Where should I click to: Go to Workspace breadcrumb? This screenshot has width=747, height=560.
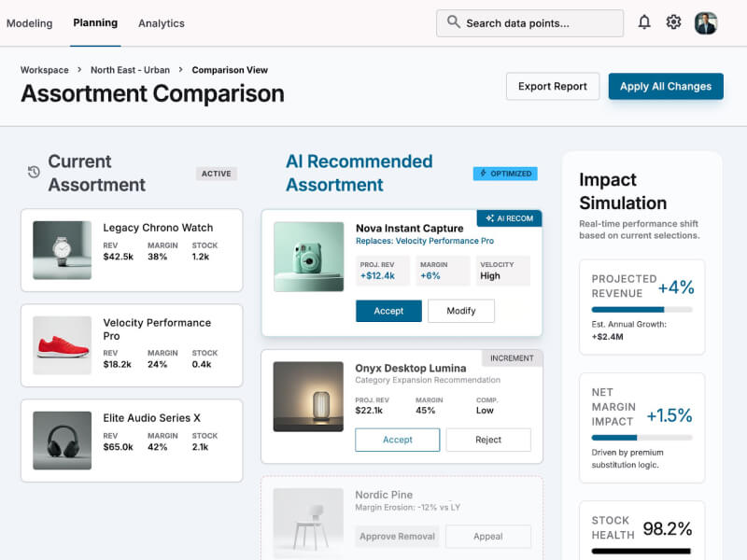pos(44,70)
